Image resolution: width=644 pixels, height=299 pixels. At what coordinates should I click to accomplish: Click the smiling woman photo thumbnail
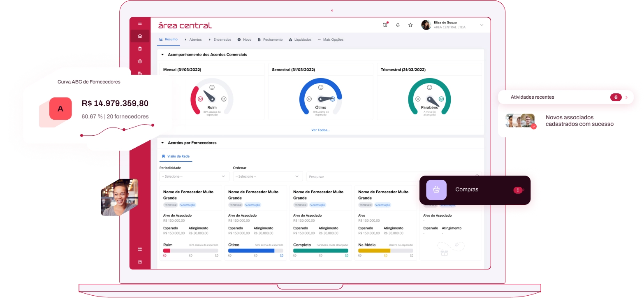(x=120, y=197)
